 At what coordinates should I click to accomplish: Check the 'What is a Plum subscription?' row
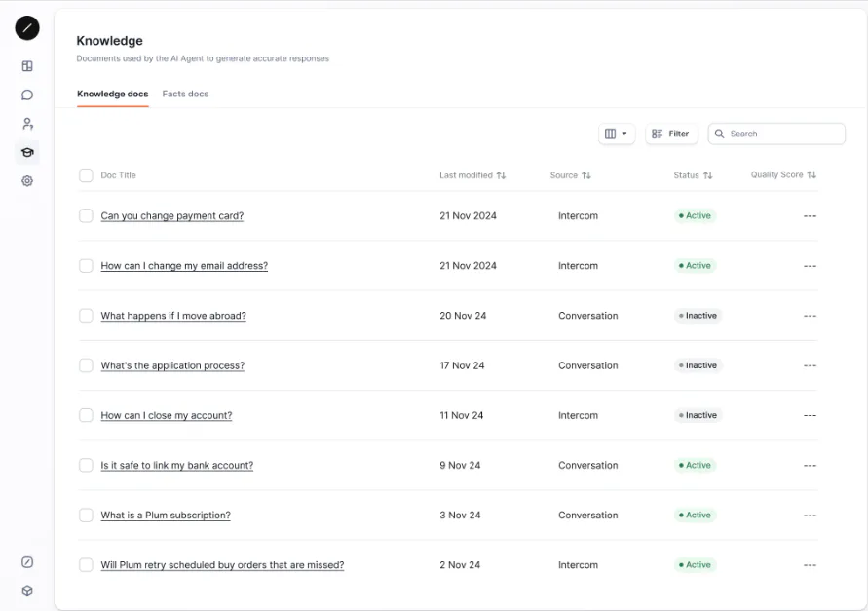point(86,515)
